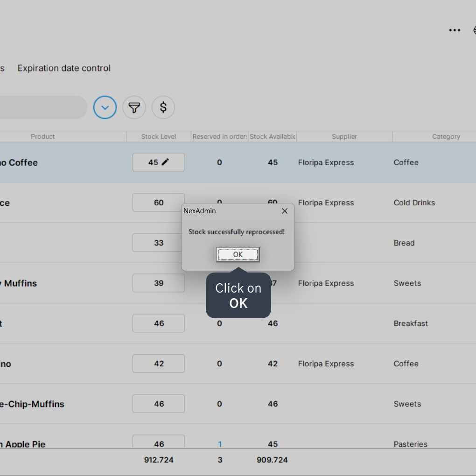Edit stock level 33 in the Bread row
The image size is (476, 476).
tap(159, 243)
